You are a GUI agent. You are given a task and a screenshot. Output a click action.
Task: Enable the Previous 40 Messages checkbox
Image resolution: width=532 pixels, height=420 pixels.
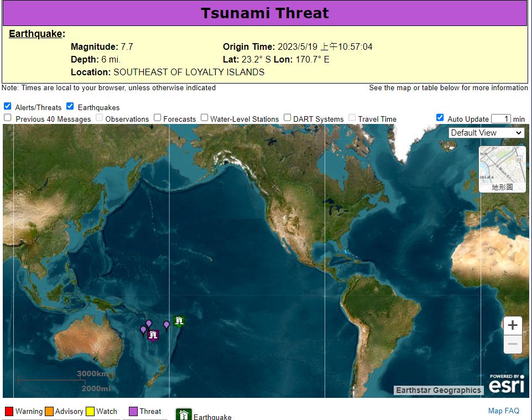[8, 118]
